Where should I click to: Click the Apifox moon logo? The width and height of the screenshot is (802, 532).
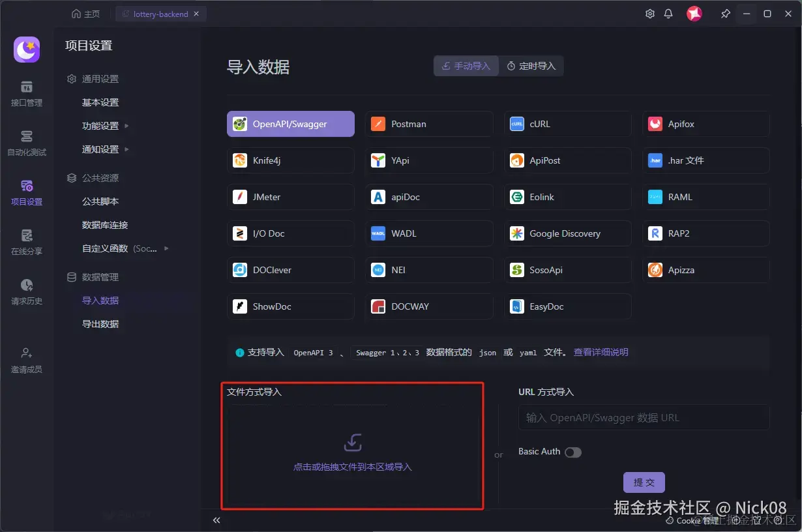(x=27, y=50)
